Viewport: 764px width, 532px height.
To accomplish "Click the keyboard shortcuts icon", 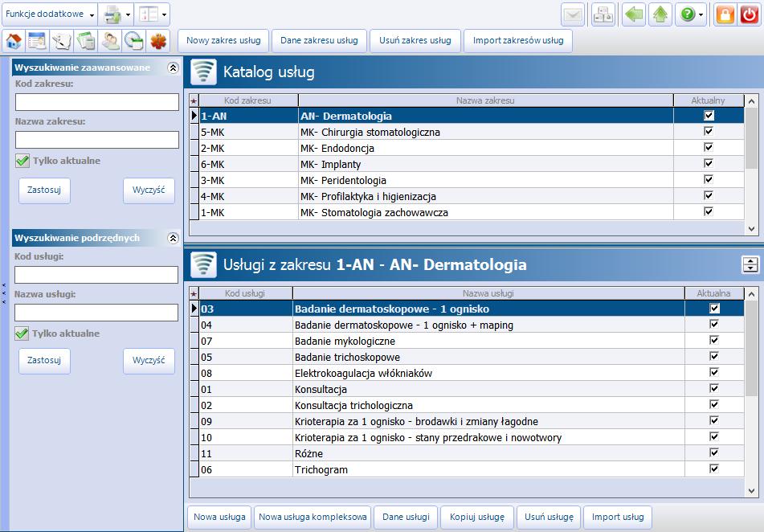I will [603, 14].
